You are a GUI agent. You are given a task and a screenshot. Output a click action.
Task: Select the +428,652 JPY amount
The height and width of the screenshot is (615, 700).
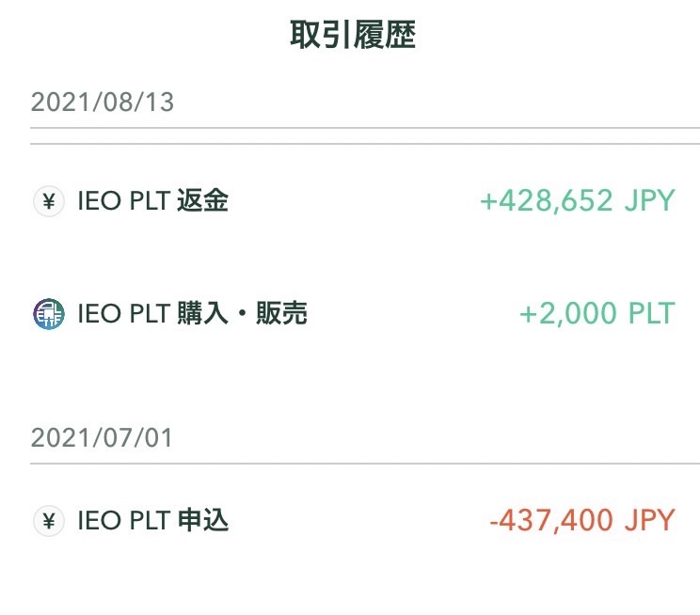pyautogui.click(x=578, y=200)
